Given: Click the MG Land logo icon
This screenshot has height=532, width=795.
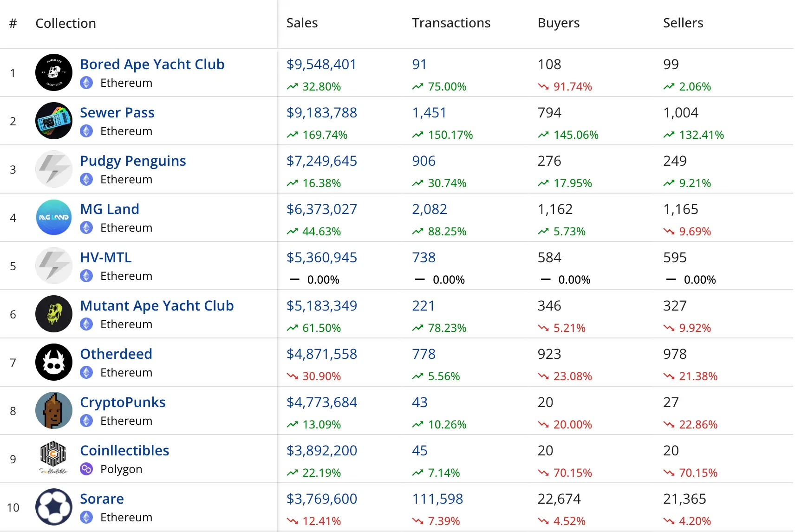Looking at the screenshot, I should coord(54,217).
